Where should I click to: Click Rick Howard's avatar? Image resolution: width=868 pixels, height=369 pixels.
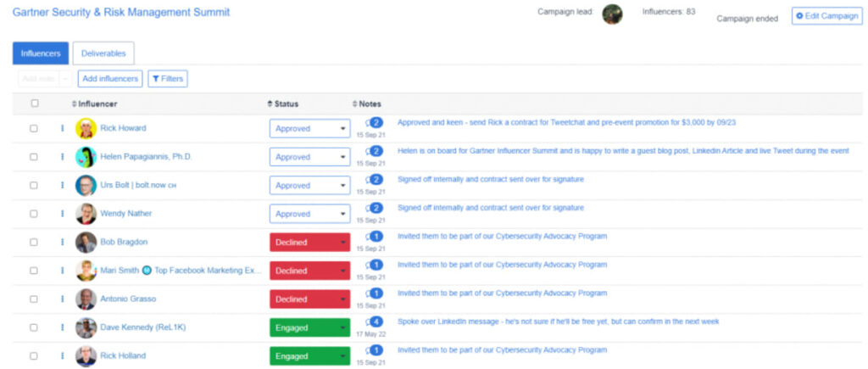[x=86, y=128]
